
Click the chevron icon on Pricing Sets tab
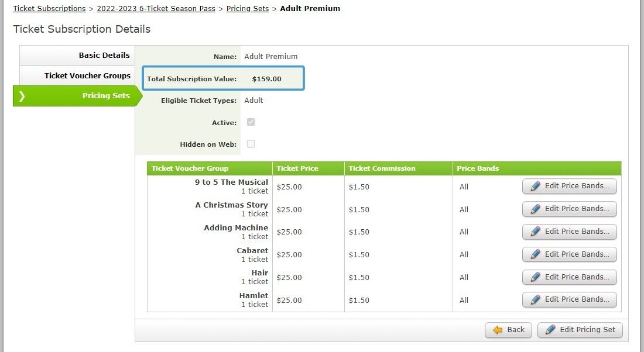pyautogui.click(x=22, y=96)
